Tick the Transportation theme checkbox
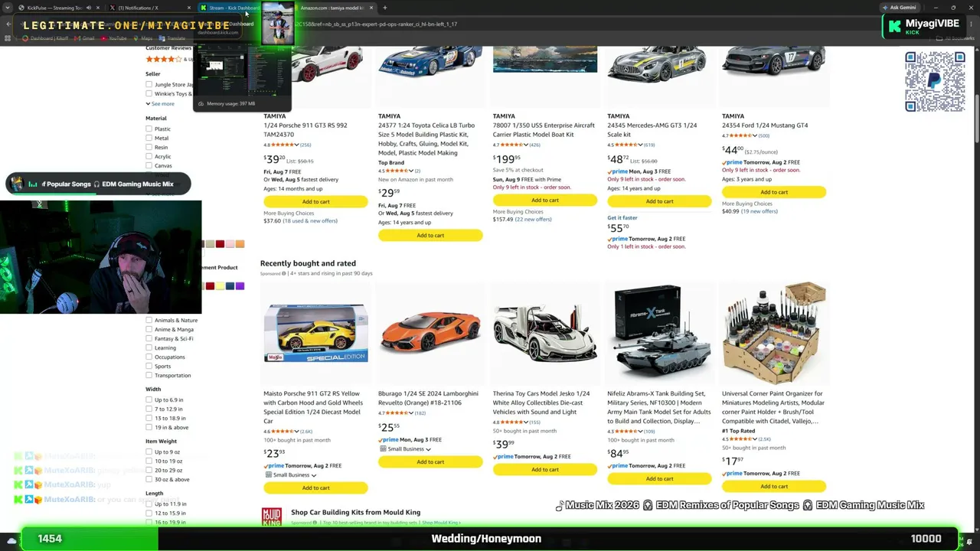 coord(149,375)
